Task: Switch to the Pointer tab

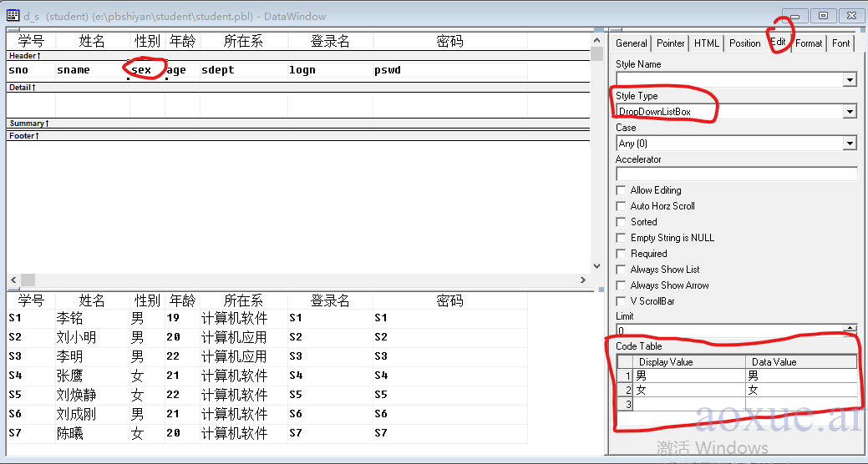Action: coord(670,43)
